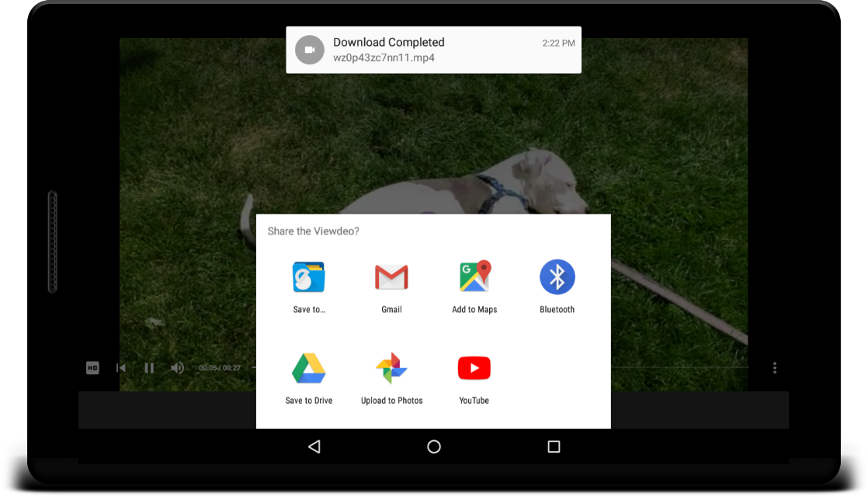The height and width of the screenshot is (497, 868).
Task: Tap the Android back button
Action: tap(314, 447)
